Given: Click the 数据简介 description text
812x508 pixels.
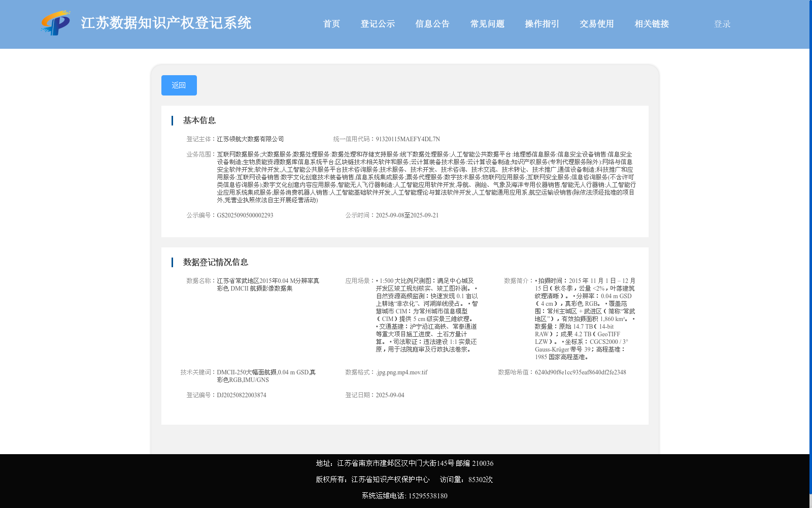Looking at the screenshot, I should coord(585,319).
